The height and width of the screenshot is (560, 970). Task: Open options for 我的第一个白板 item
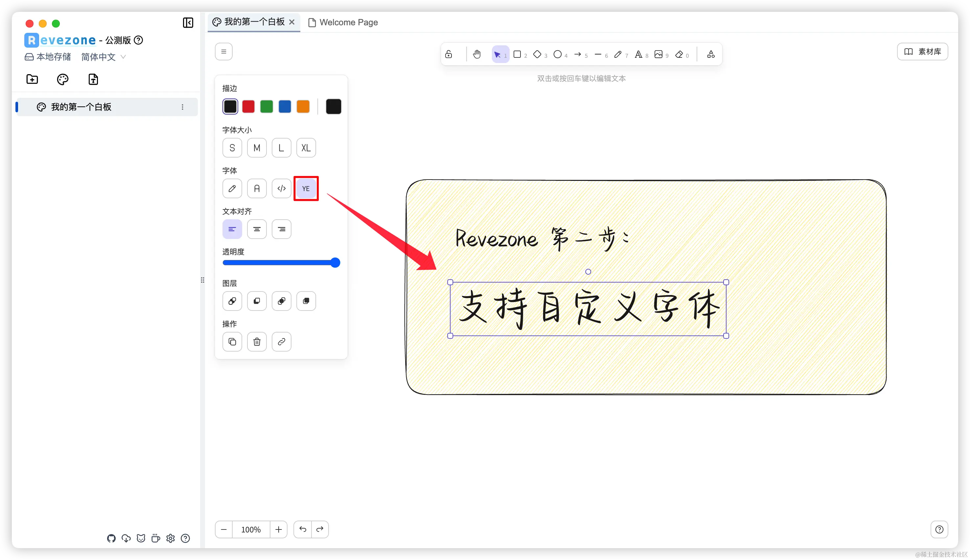tap(182, 107)
